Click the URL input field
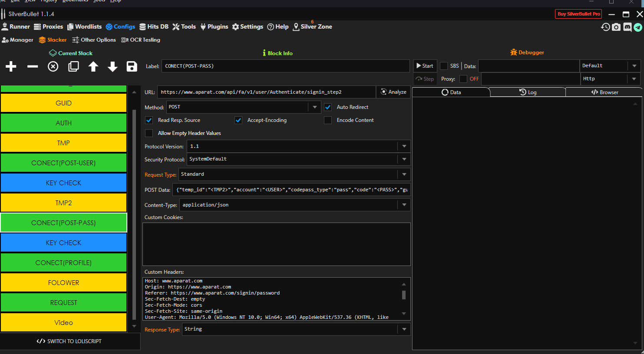This screenshot has width=644, height=354. (x=266, y=92)
